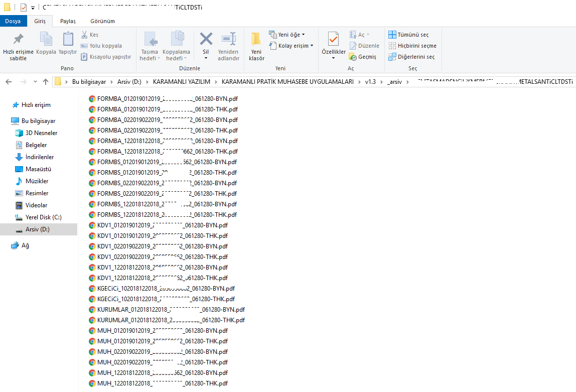Expand the Yeni öğe dropdown
Image resolution: width=576 pixels, height=392 pixels.
(x=287, y=35)
